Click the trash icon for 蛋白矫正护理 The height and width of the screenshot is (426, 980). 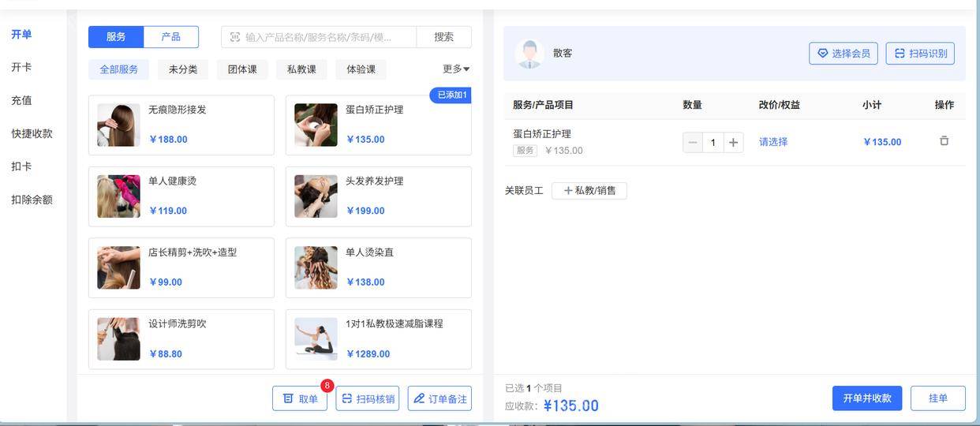(x=944, y=141)
